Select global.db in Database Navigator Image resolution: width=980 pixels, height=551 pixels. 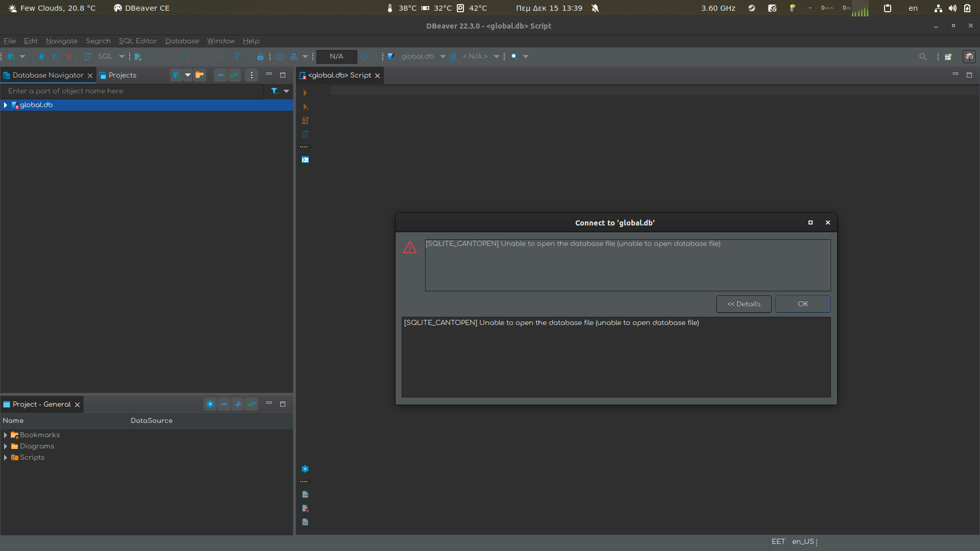pyautogui.click(x=36, y=105)
